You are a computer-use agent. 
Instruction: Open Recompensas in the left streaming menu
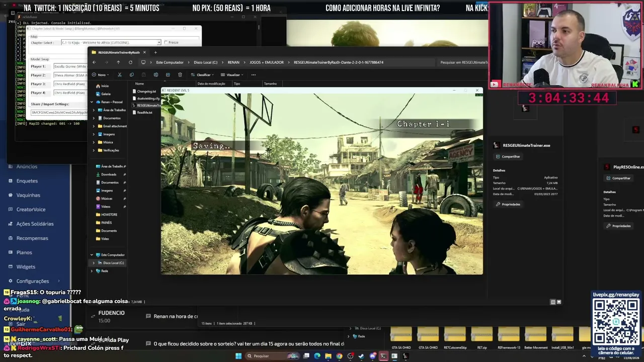(x=32, y=238)
